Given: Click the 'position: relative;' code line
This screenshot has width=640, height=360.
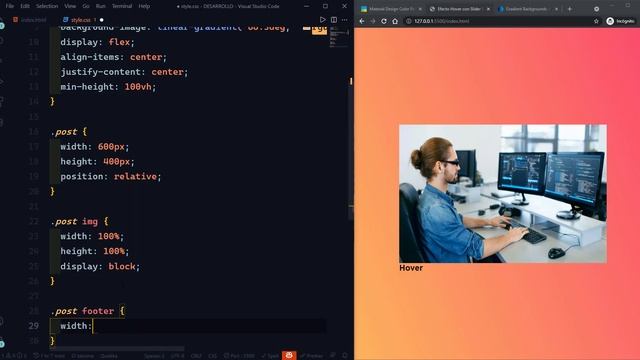Looking at the screenshot, I should click(111, 176).
